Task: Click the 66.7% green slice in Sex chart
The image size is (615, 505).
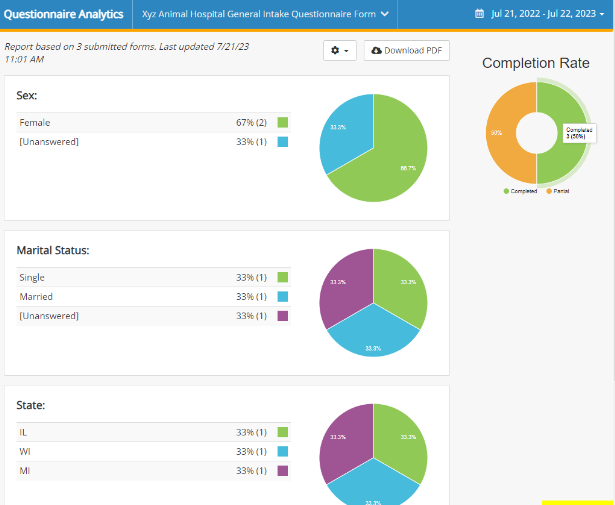Action: pyautogui.click(x=396, y=165)
